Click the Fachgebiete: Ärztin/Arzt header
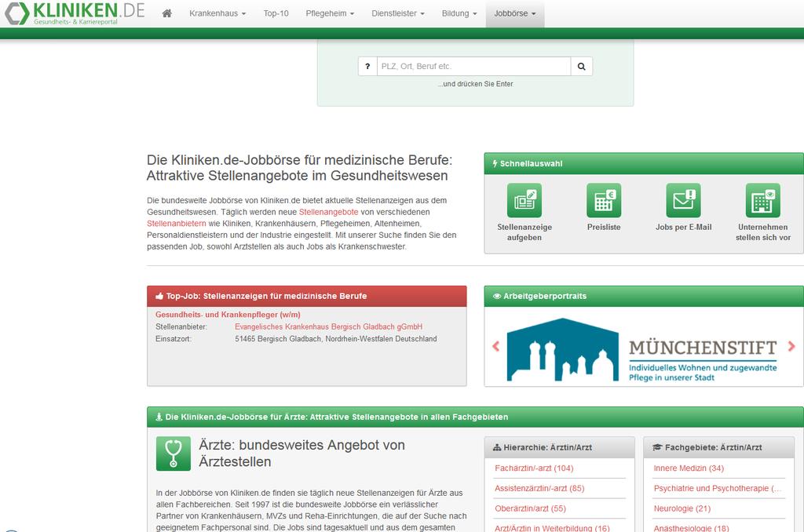This screenshot has height=532, width=804. (x=719, y=447)
